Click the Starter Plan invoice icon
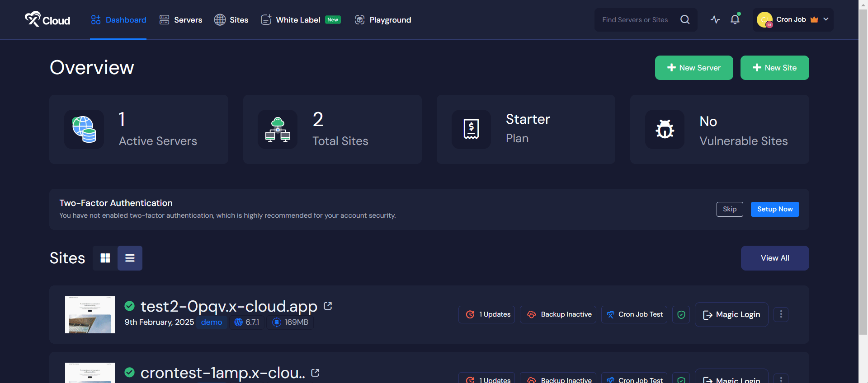Screen dimensions: 868x383 click(x=471, y=129)
